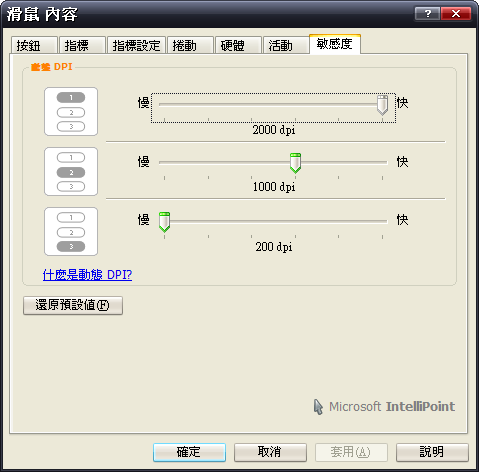Select the 敏感度 tab
This screenshot has width=479, height=472.
click(335, 44)
